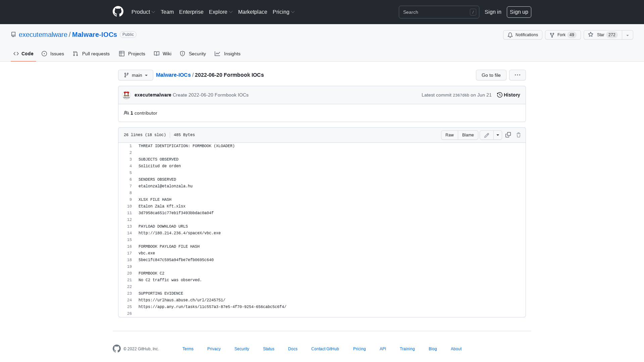Click executemalware's avatar next to the commit
644x362 pixels.
tap(126, 95)
